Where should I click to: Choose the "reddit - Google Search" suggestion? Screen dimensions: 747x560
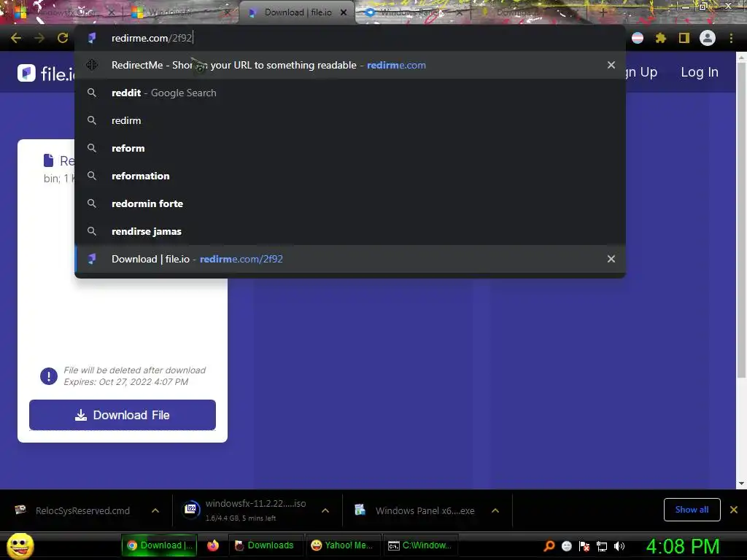(x=349, y=93)
